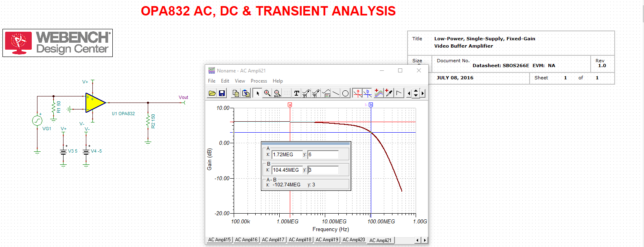Click the R2 150 resistor
Viewport: 644px width, 247px height.
148,121
